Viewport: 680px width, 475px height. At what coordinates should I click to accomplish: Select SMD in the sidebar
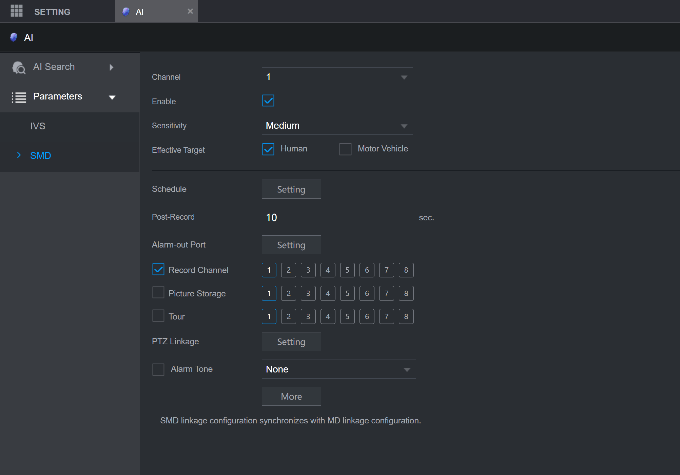pyautogui.click(x=41, y=156)
